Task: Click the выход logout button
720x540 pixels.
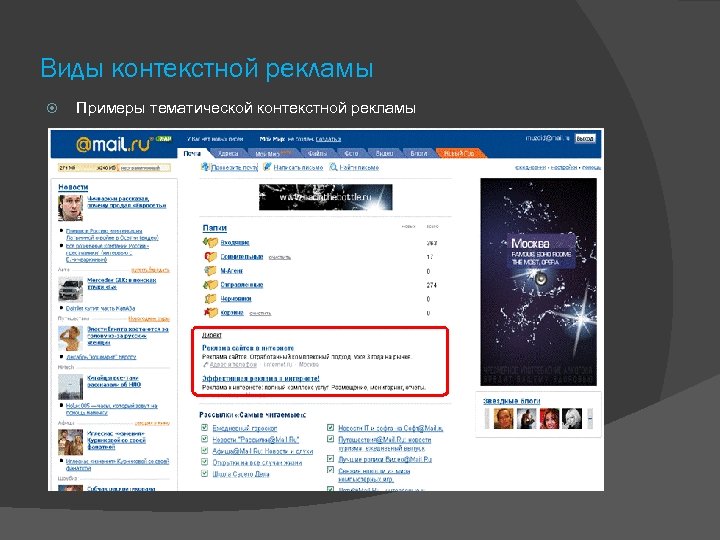Action: pyautogui.click(x=585, y=138)
